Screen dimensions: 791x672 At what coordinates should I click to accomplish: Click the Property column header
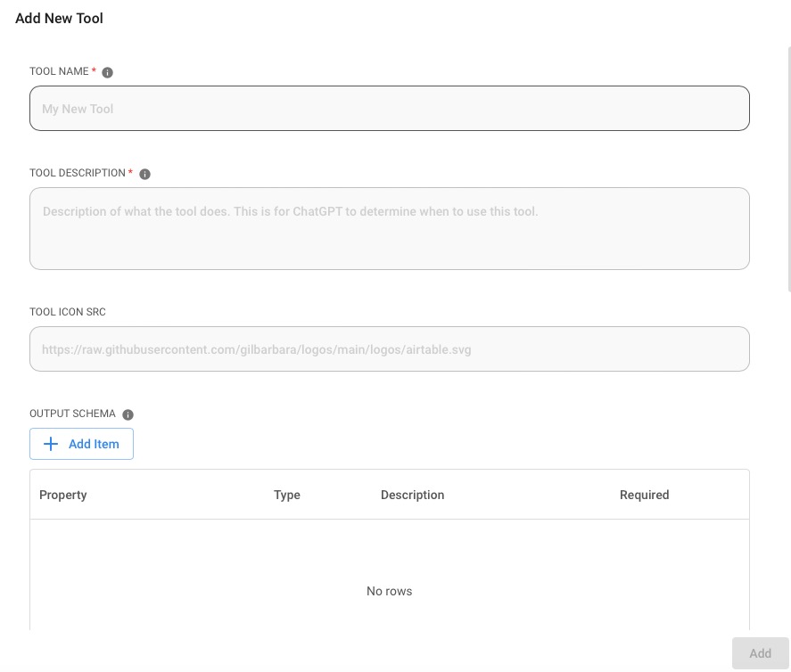coord(62,495)
